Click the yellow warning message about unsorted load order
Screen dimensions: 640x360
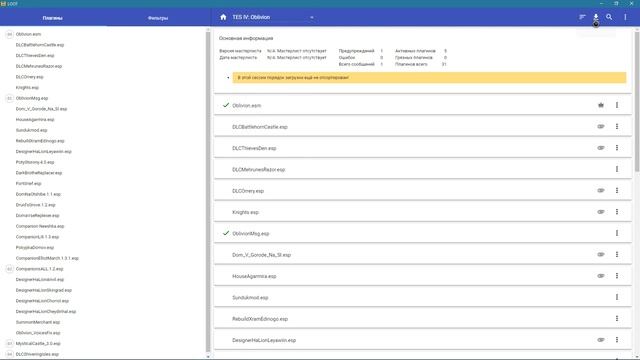429,78
